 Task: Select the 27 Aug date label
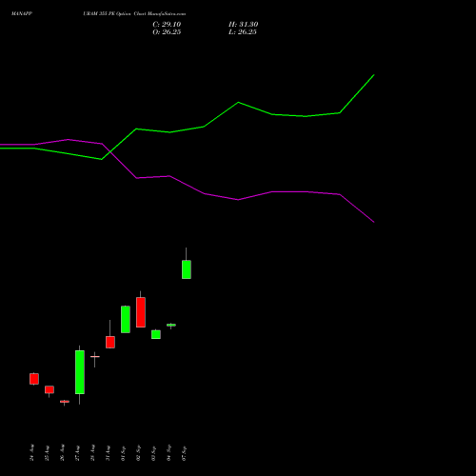[77, 452]
